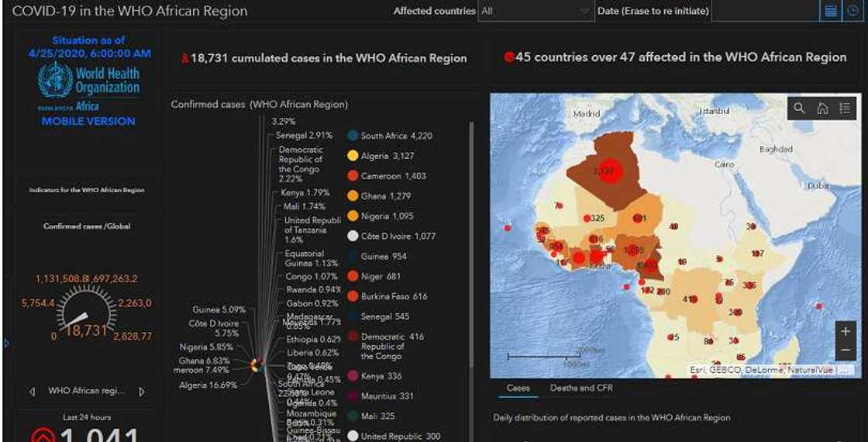
Task: Click the Algeria 3,127 bubble on map
Action: (x=607, y=171)
